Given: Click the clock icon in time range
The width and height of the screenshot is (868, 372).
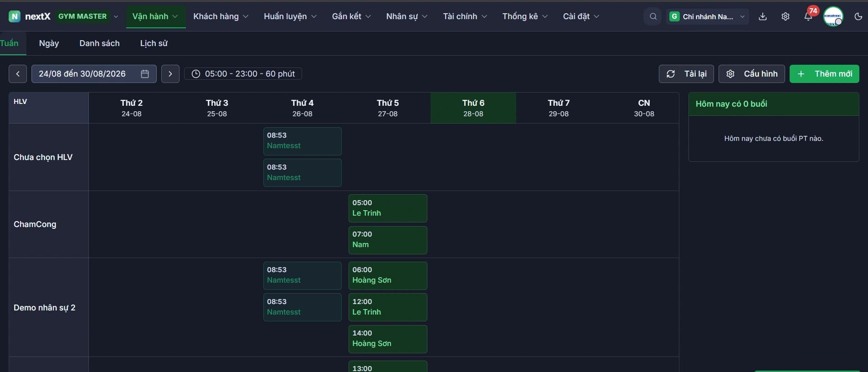Looking at the screenshot, I should tap(196, 74).
